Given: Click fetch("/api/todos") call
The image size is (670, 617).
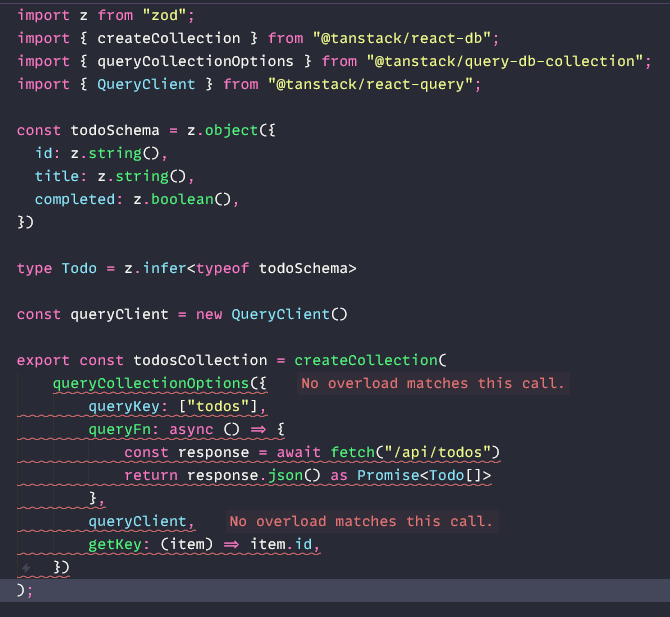Looking at the screenshot, I should click(x=415, y=453).
